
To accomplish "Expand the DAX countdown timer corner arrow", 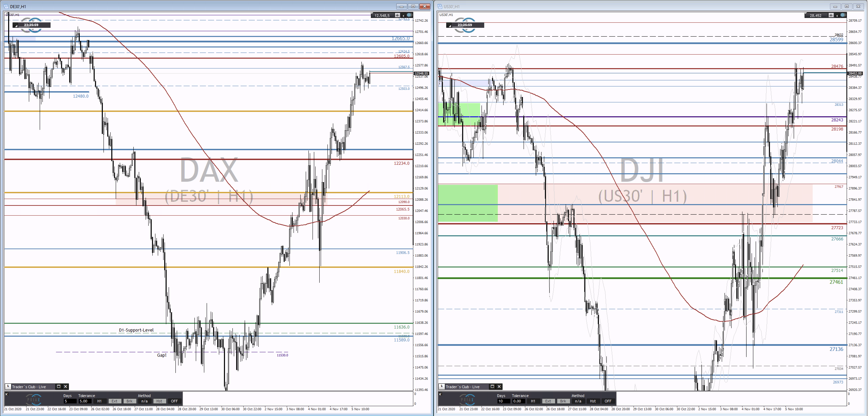I will click(x=16, y=26).
